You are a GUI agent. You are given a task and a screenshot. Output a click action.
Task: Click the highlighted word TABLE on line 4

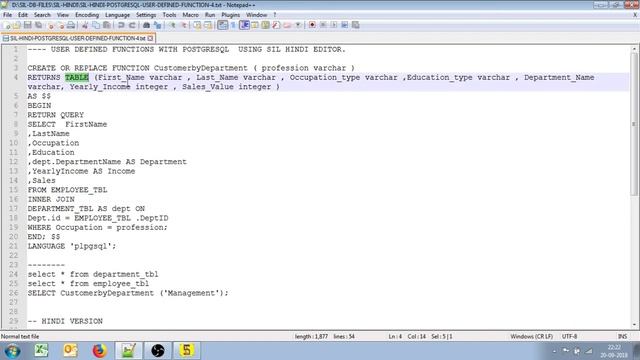77,78
